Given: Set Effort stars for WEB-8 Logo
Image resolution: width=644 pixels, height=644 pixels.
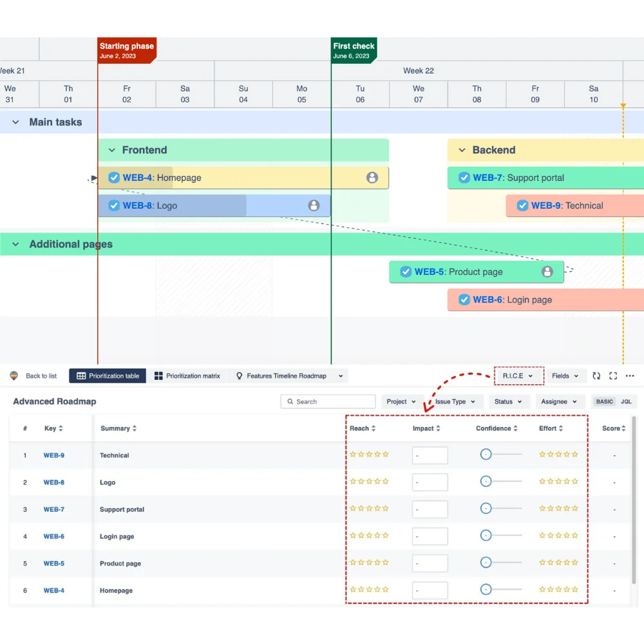Looking at the screenshot, I should 558,481.
